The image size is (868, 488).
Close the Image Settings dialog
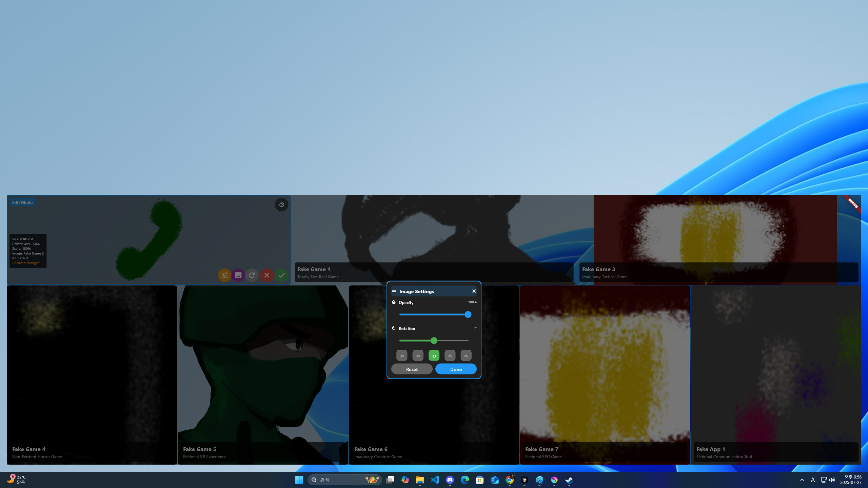[474, 291]
